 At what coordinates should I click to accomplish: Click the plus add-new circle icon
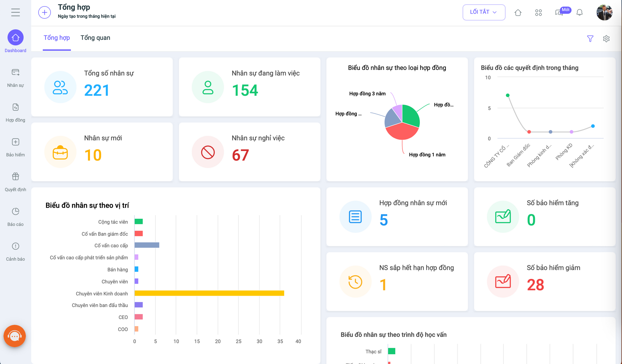[44, 13]
